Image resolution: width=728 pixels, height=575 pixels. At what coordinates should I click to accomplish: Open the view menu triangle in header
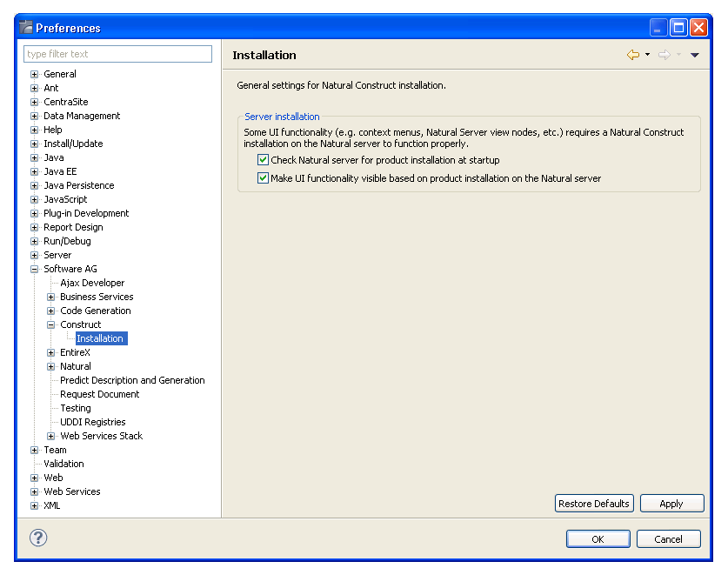[694, 55]
